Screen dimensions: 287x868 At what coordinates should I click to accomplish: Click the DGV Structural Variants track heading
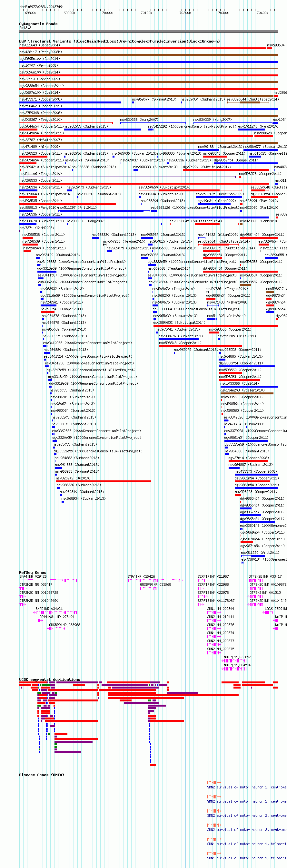[x=119, y=41]
